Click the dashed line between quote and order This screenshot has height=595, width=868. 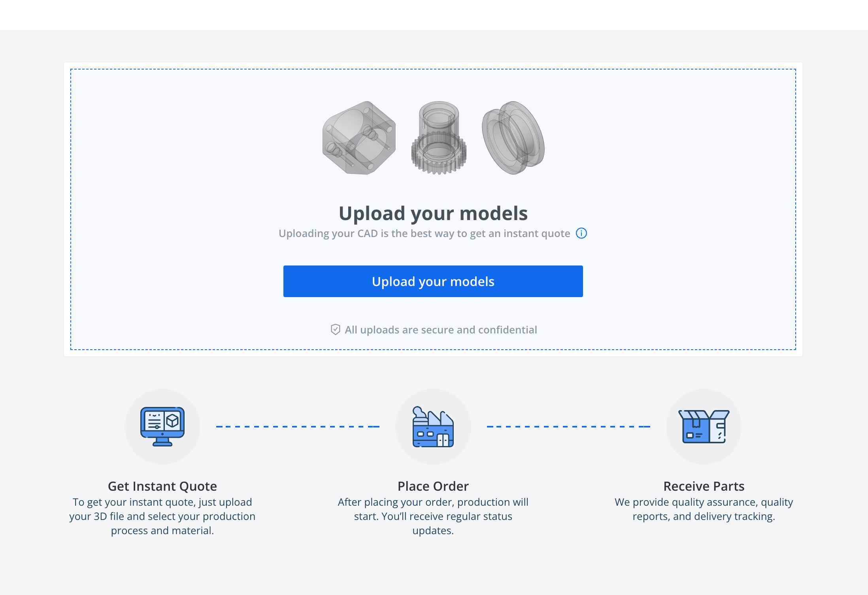tap(298, 427)
